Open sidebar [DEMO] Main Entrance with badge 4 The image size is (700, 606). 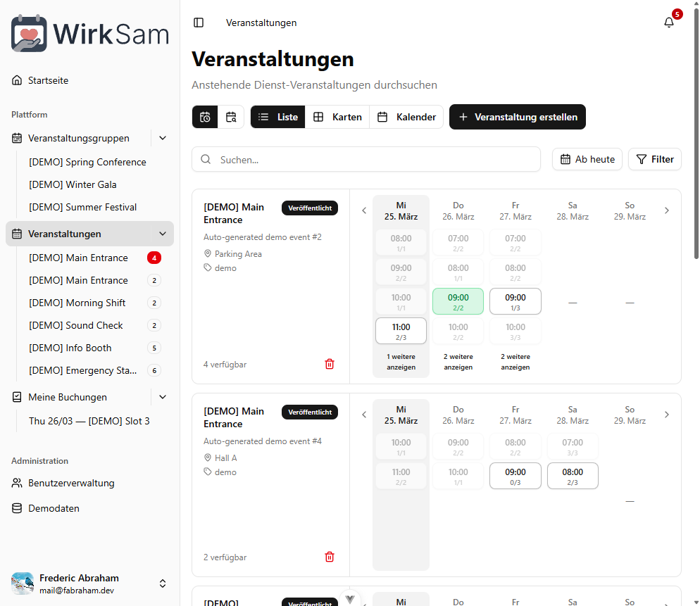pyautogui.click(x=94, y=258)
